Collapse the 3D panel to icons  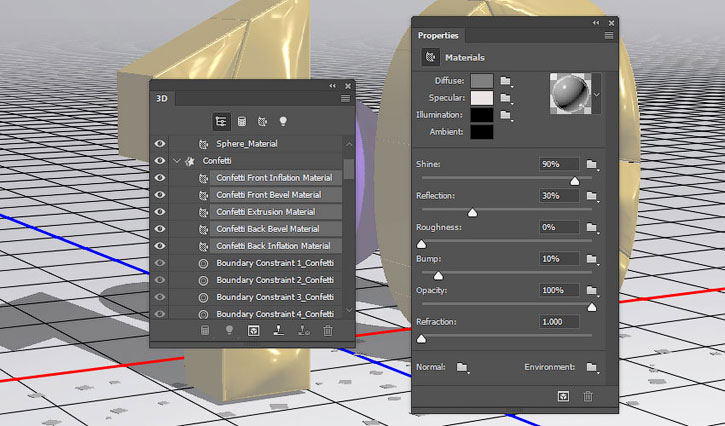point(332,86)
